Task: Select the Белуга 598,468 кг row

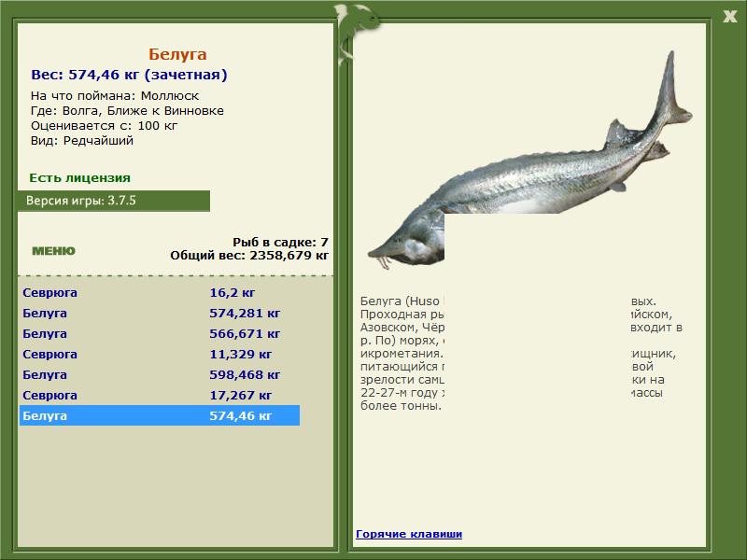Action: 160,374
